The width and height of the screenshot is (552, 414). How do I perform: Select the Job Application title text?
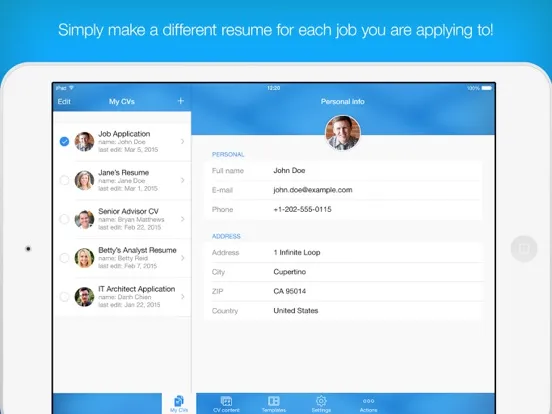pos(124,134)
